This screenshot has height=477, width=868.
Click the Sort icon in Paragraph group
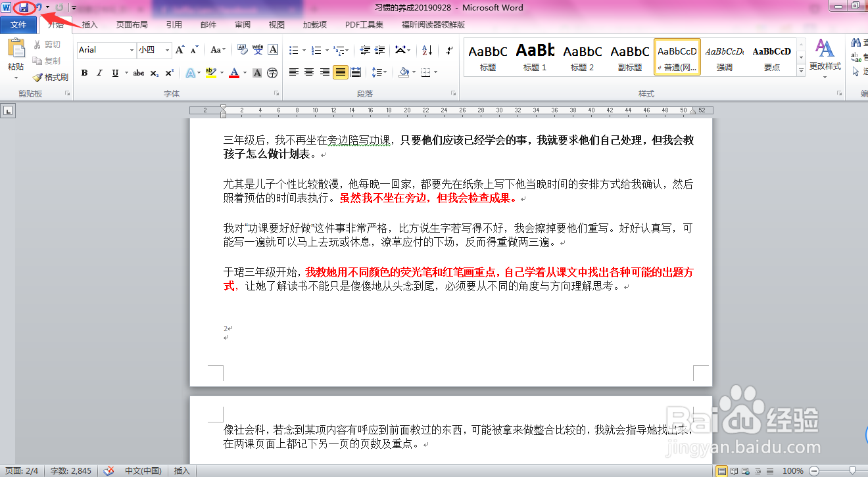[427, 49]
